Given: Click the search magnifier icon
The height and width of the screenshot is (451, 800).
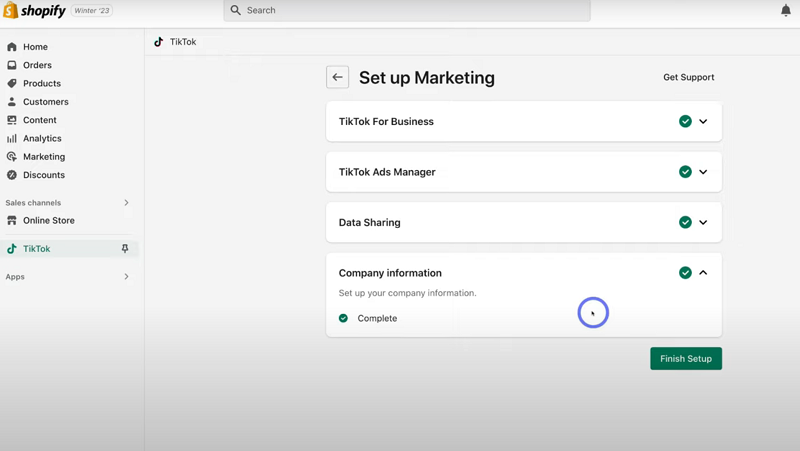Looking at the screenshot, I should pos(235,10).
